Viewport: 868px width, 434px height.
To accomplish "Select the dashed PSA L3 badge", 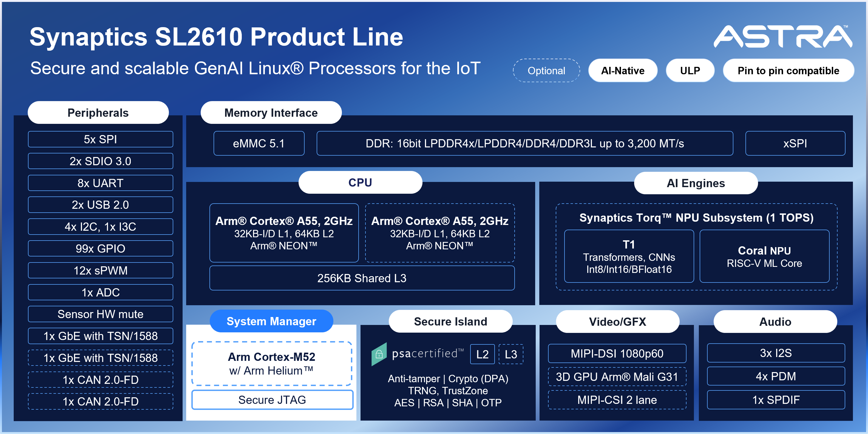I will click(511, 354).
